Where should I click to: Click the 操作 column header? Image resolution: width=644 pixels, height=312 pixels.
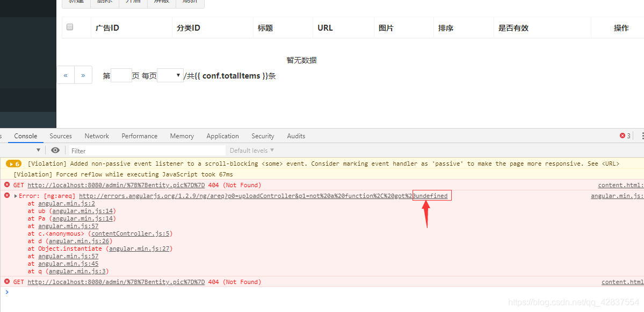tap(621, 28)
